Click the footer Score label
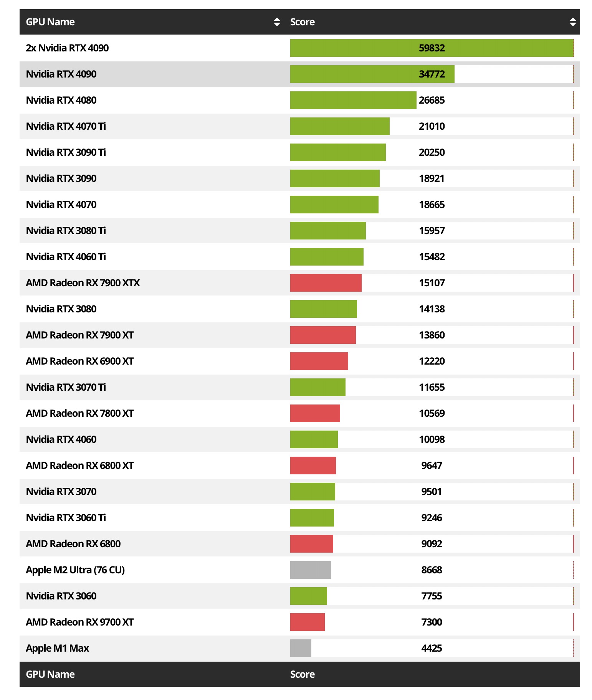This screenshot has width=592, height=700. [x=302, y=674]
